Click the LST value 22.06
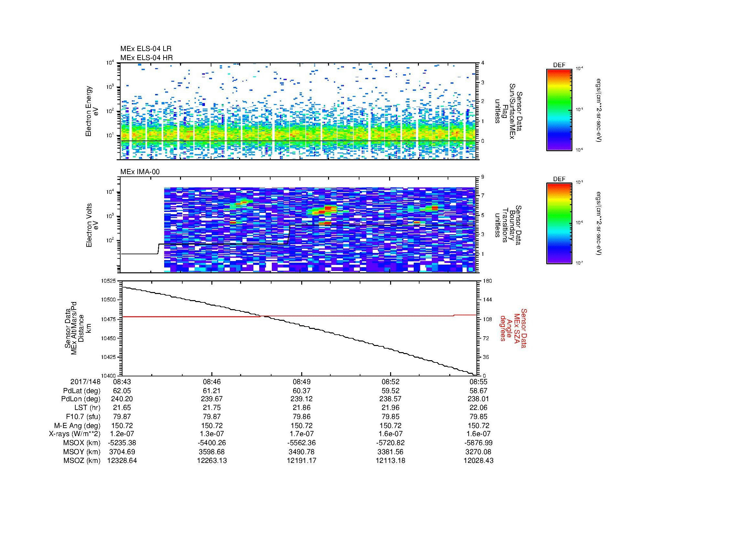 click(478, 408)
